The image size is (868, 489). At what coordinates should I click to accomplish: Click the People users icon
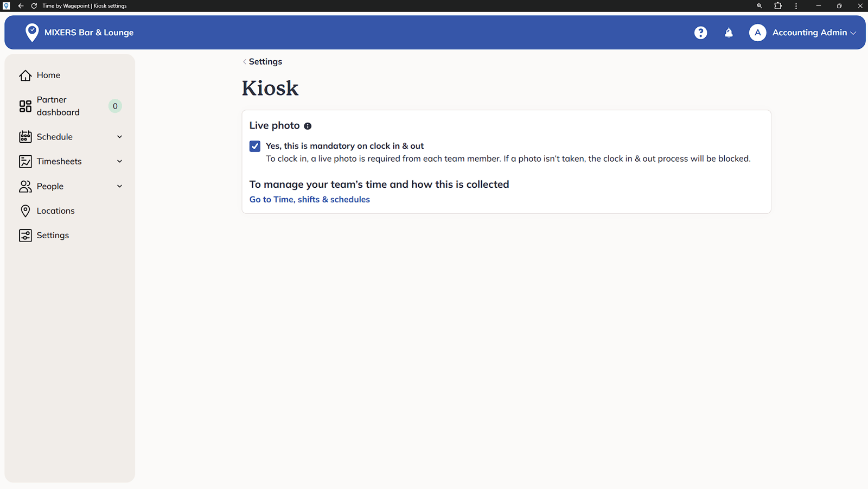[25, 186]
